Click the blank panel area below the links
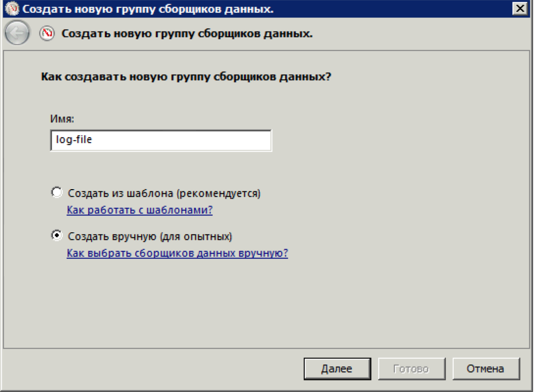This screenshot has height=392, width=534. (x=265, y=304)
